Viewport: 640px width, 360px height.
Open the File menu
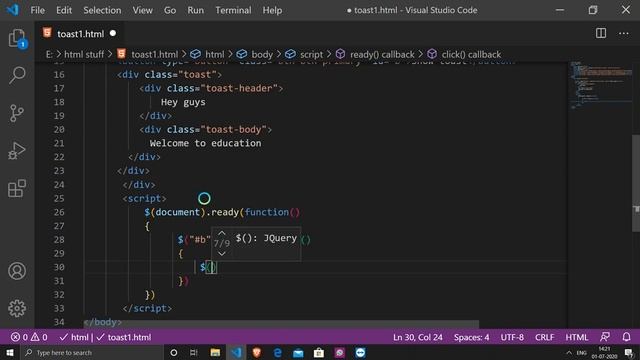click(x=38, y=10)
